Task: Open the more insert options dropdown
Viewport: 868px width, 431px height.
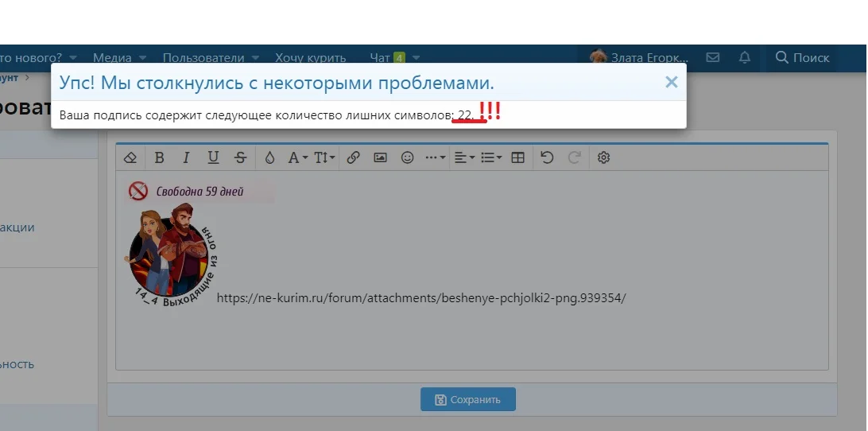Action: 435,158
